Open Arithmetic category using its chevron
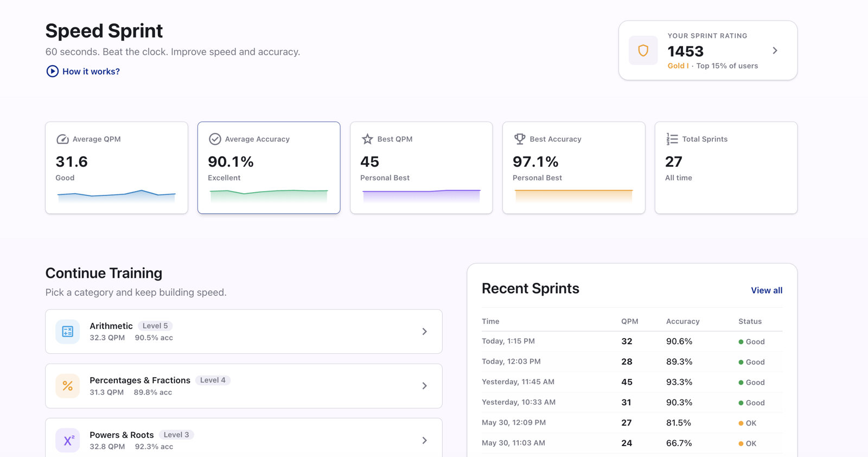868x457 pixels. coord(425,332)
